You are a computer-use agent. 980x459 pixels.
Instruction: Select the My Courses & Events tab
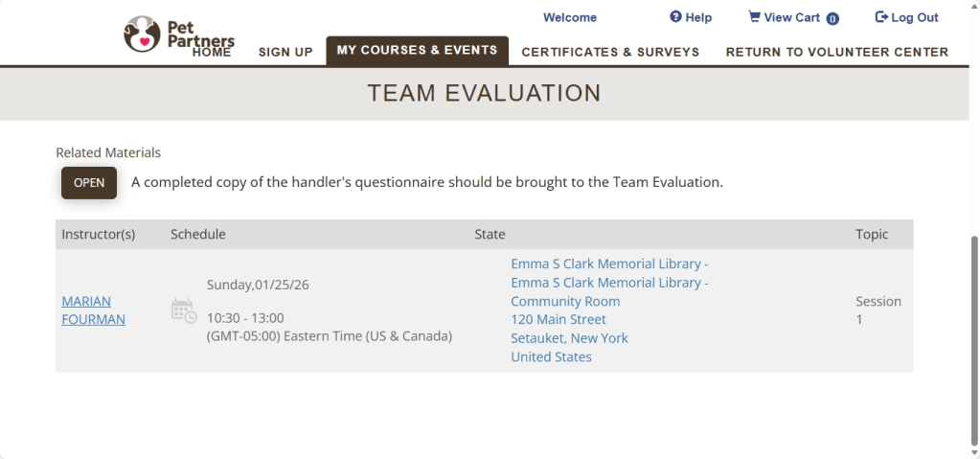pyautogui.click(x=417, y=50)
